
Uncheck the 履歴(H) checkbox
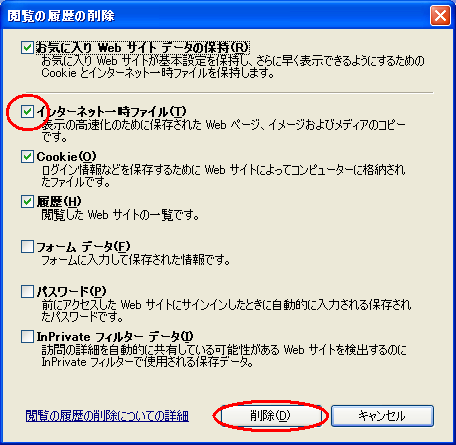point(27,202)
